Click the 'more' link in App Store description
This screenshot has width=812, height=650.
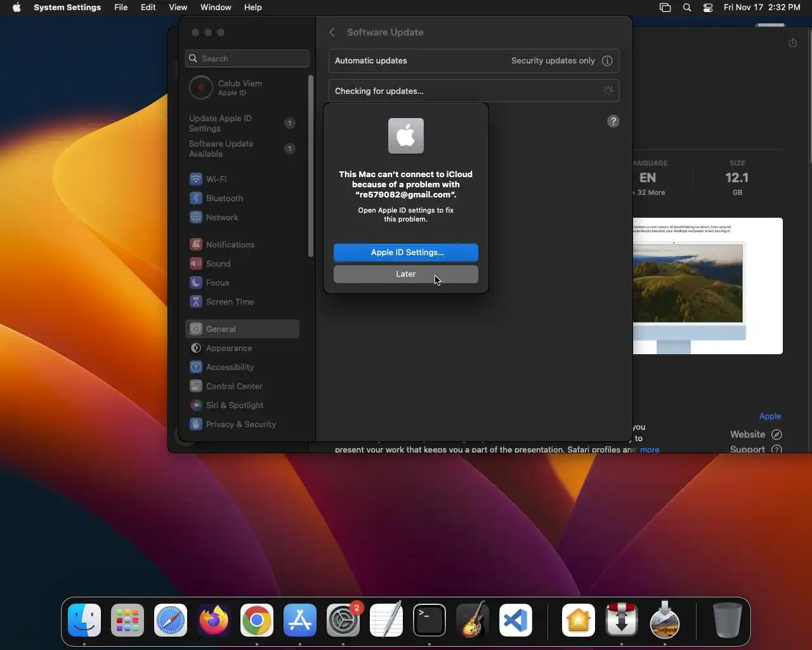click(x=650, y=449)
